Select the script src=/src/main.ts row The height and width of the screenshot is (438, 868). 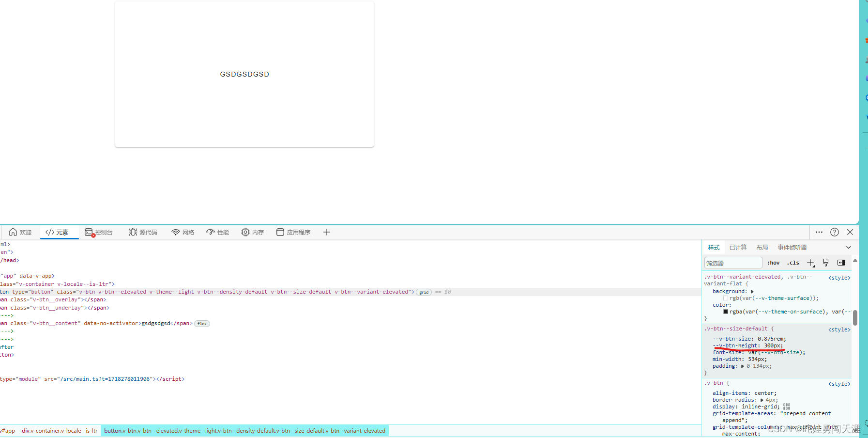click(350, 379)
